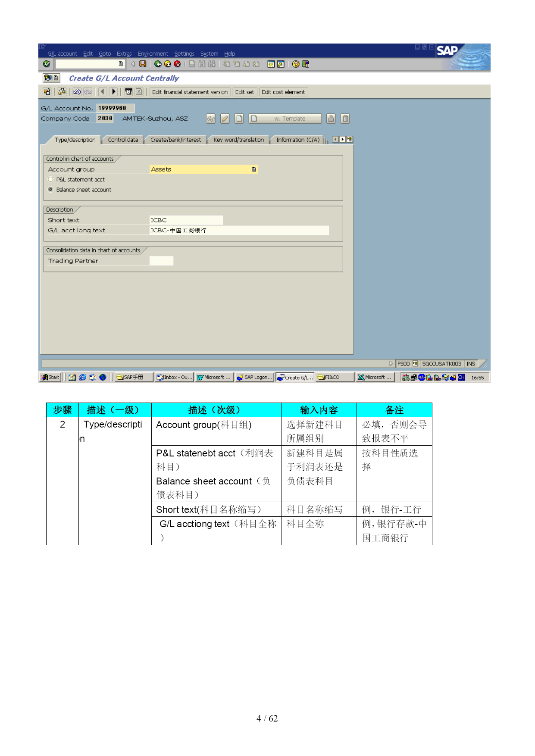The image size is (535, 756).
Task: Click the G/L acct long text field
Action: 239,231
